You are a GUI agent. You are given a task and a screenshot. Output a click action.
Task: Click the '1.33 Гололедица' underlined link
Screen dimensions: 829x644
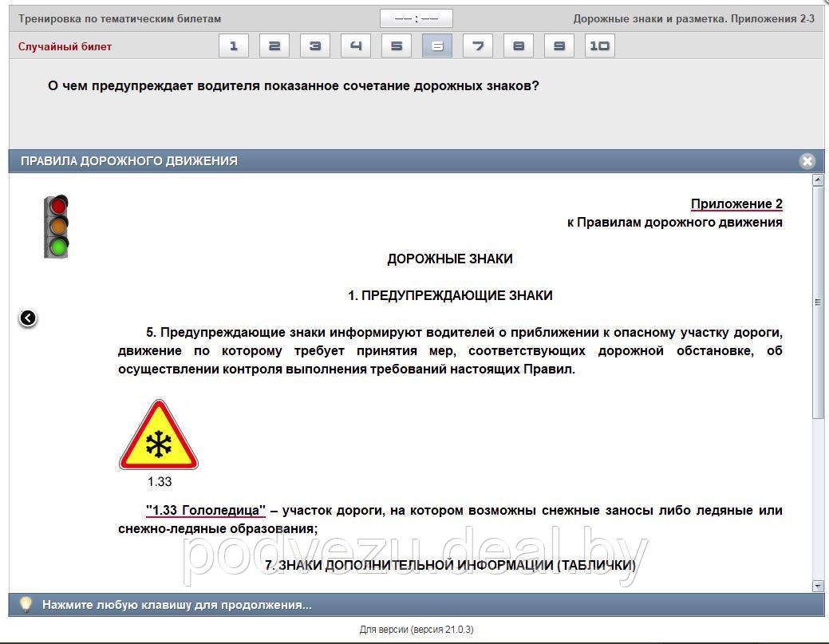206,510
